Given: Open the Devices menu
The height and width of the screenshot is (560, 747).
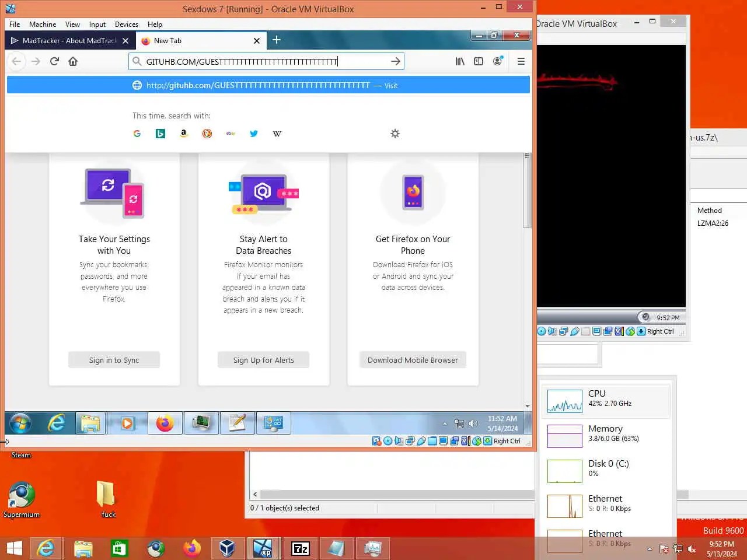Looking at the screenshot, I should click(x=127, y=24).
